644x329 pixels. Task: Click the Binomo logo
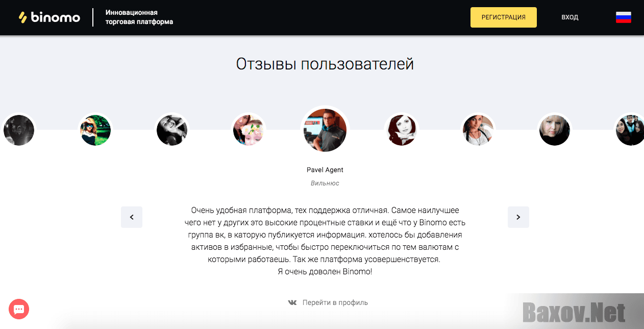[x=49, y=17]
